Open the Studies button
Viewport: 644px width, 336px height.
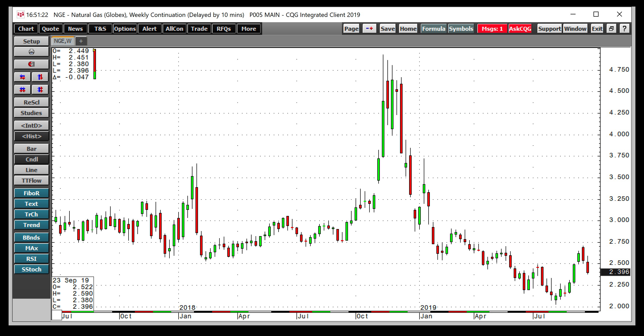point(31,113)
